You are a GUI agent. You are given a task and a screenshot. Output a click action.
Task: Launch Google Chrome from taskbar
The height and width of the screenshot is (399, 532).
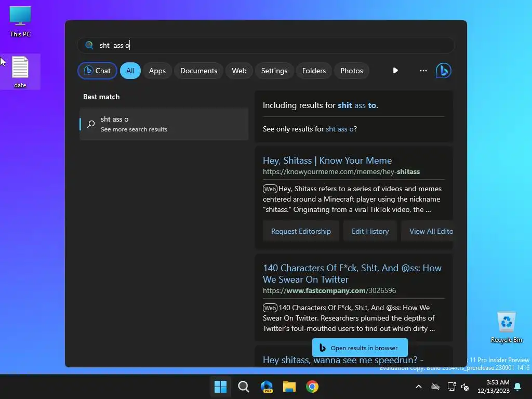click(x=312, y=387)
